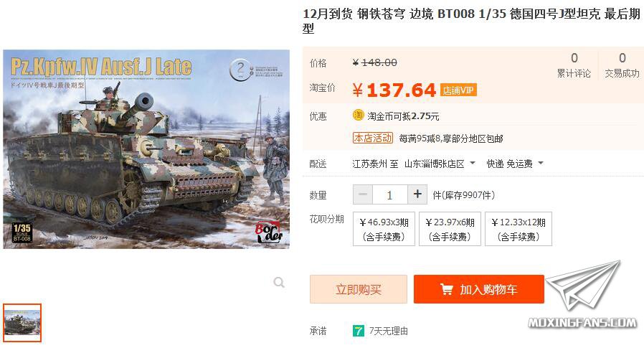Viewport: 644px width, 348px height.
Task: Click the Border logo on box art
Action: (x=269, y=232)
